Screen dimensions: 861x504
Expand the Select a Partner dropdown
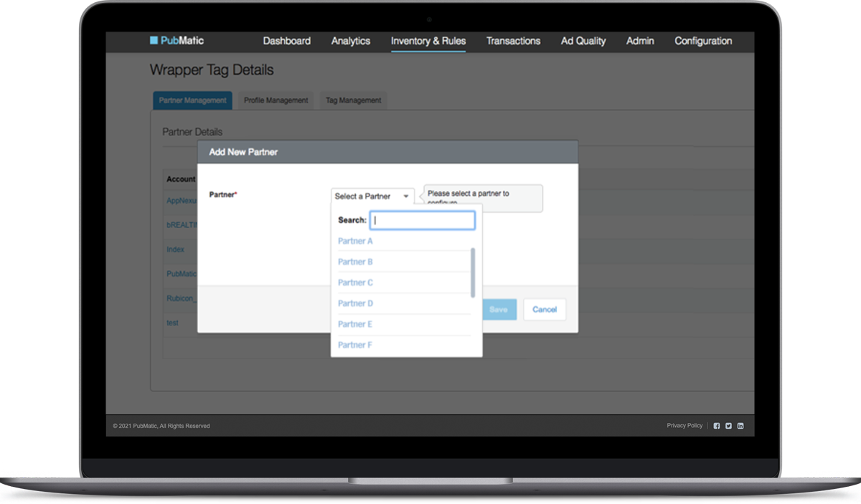pos(372,196)
